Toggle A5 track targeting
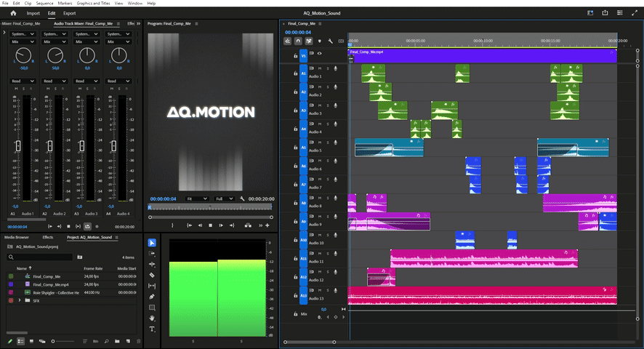644x349 pixels. click(x=304, y=147)
